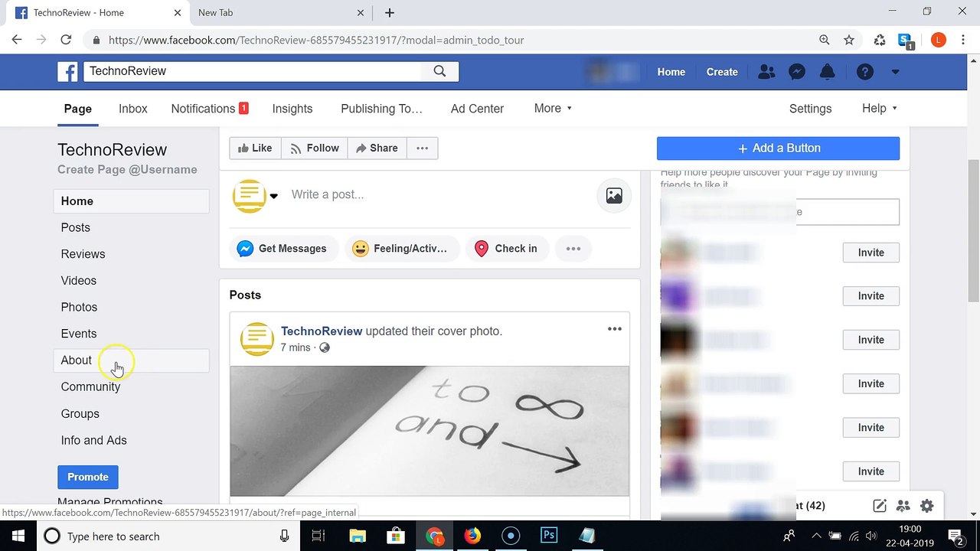
Task: Click the invite friends search field
Action: tap(779, 212)
